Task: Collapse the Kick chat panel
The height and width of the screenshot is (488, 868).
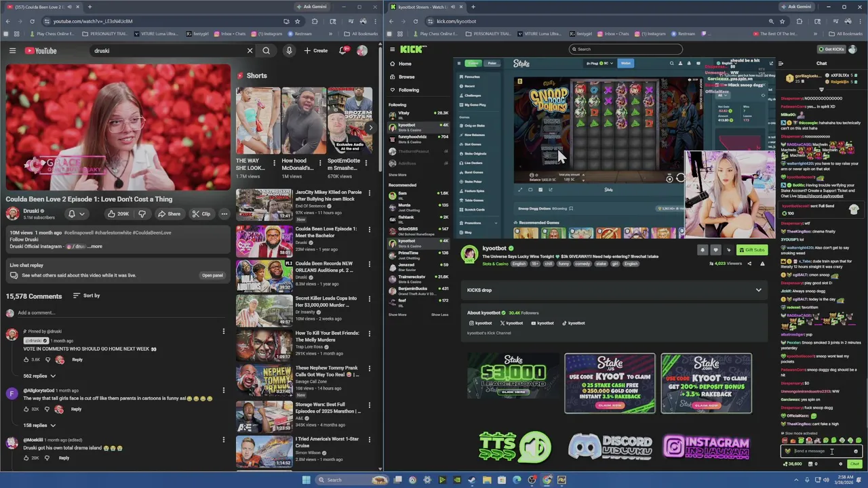Action: 781,64
